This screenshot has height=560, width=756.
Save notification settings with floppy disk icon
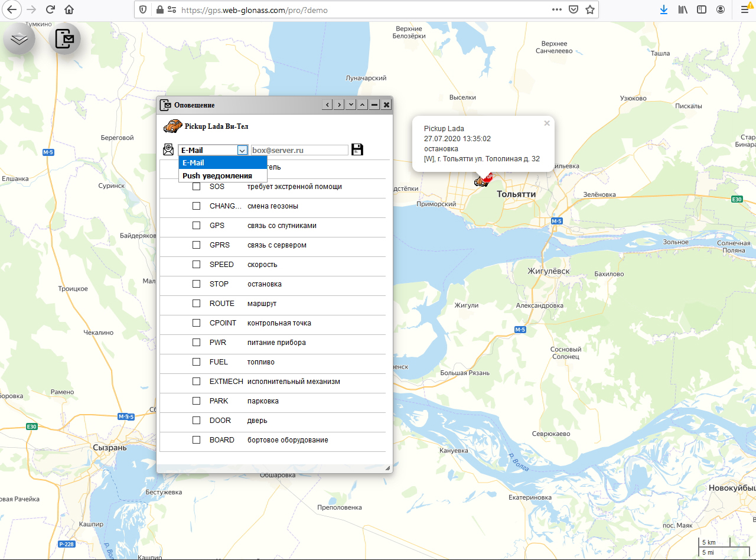coord(357,149)
